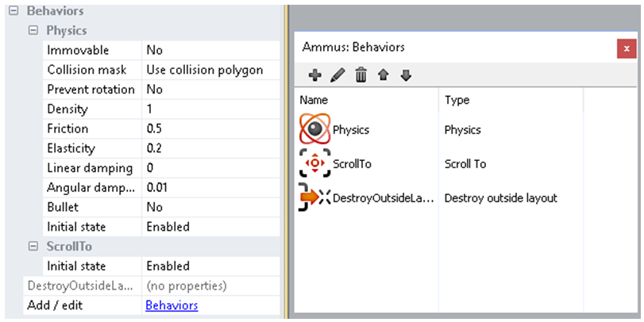Change the Immovable value No
Viewport: 644px width, 322px height.
pos(210,51)
